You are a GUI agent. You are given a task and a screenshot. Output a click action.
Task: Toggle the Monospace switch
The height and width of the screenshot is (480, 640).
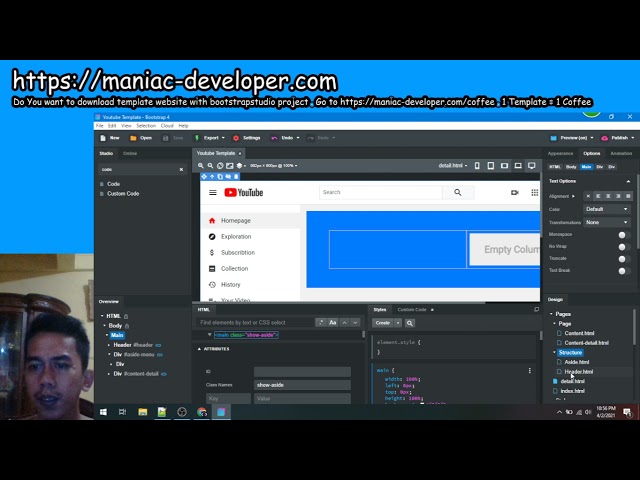click(623, 235)
